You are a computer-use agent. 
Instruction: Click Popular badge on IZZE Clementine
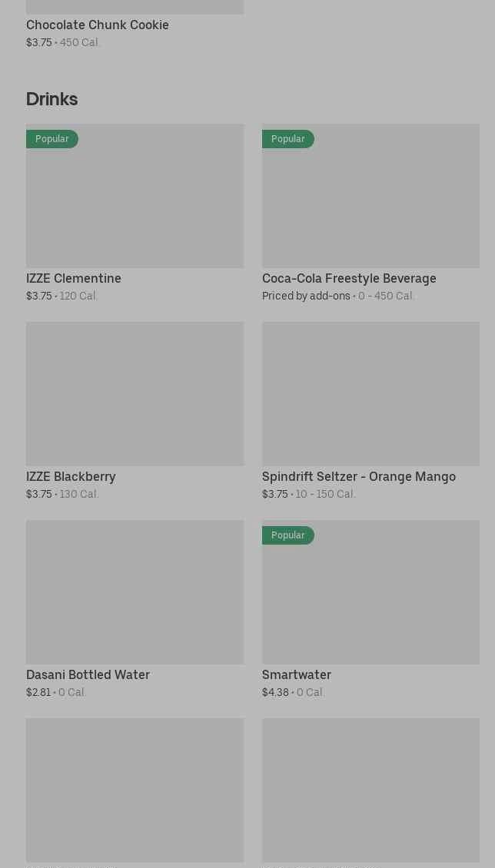pos(52,139)
